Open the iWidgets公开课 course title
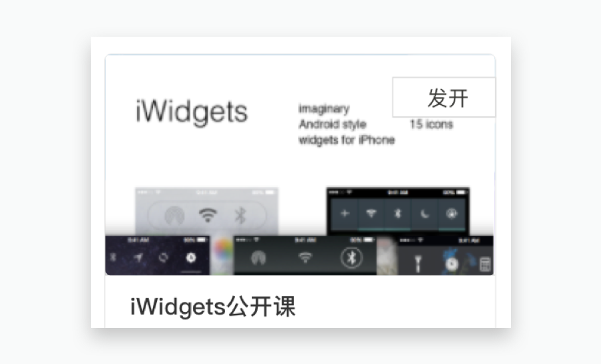Image resolution: width=601 pixels, height=364 pixels. pyautogui.click(x=213, y=307)
